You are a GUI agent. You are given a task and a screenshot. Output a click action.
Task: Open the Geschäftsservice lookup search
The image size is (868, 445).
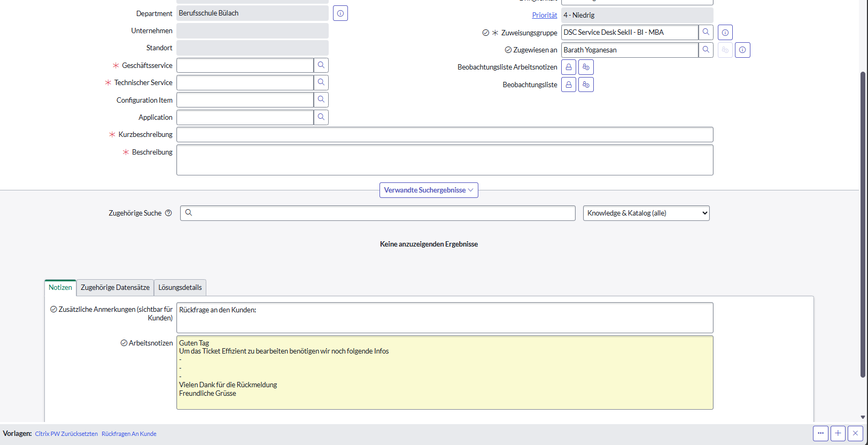pos(321,65)
